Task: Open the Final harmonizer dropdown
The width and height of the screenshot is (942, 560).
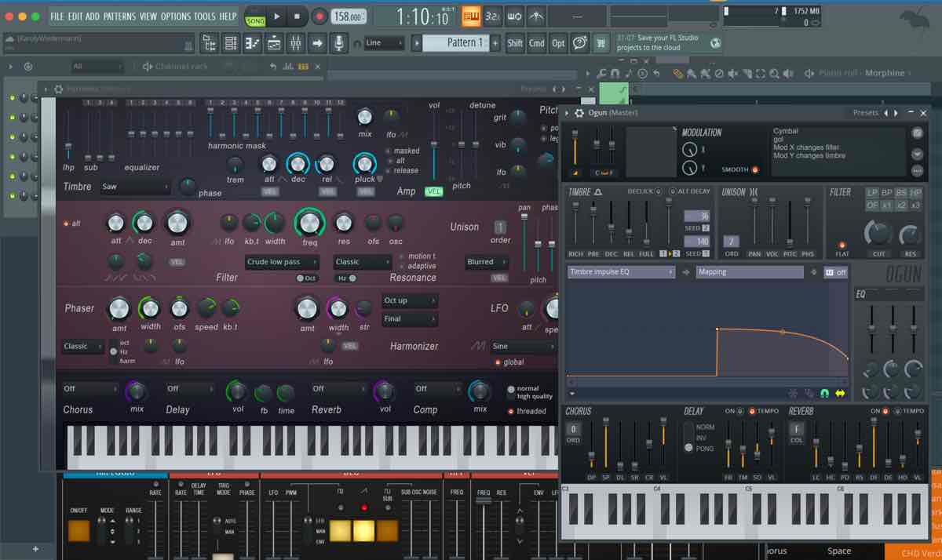Action: (x=410, y=319)
